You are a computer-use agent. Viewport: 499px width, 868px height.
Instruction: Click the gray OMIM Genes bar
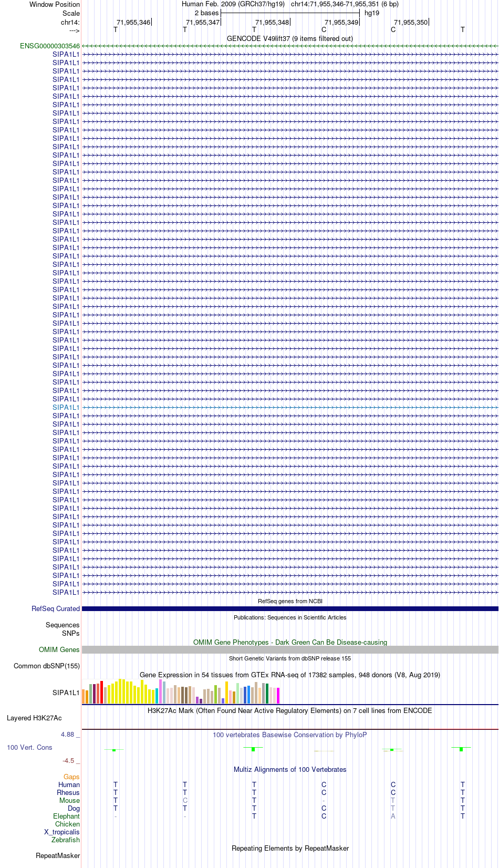click(x=290, y=650)
